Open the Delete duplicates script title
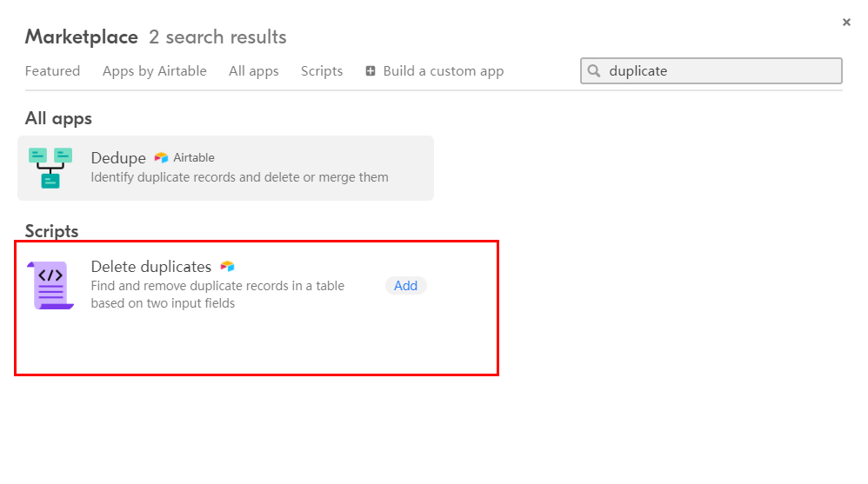 click(x=151, y=267)
